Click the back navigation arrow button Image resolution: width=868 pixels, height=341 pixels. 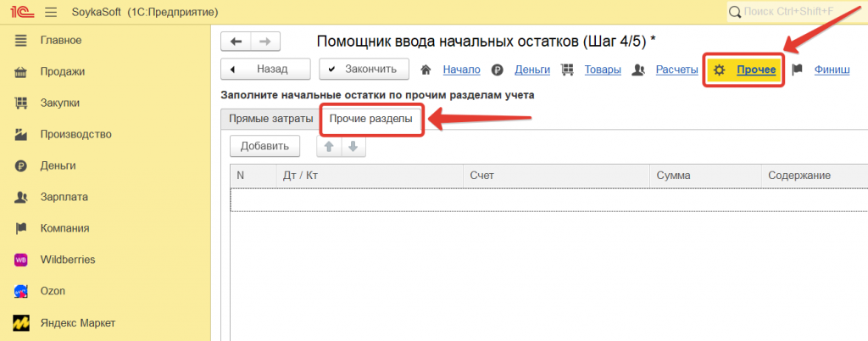click(x=236, y=42)
